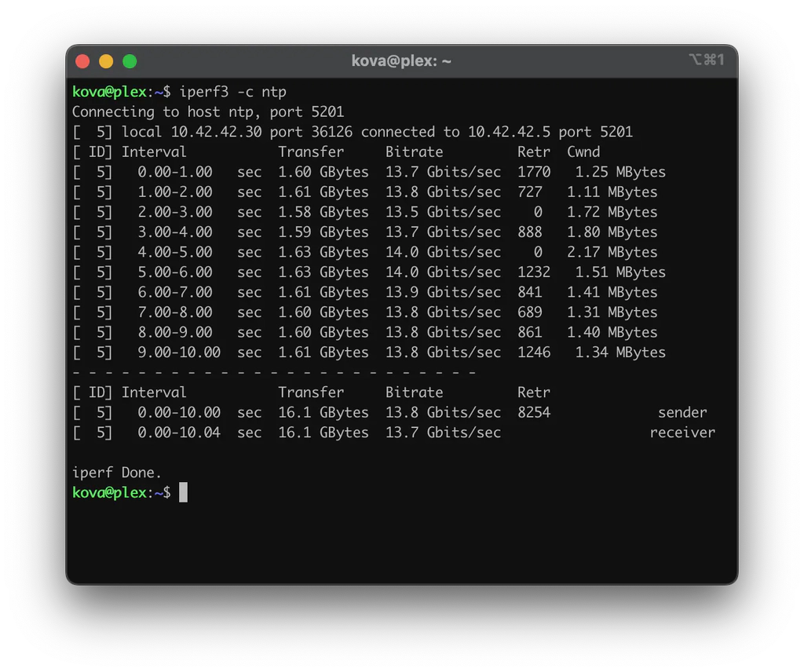Click the cursor block at the last prompt

coord(183,492)
